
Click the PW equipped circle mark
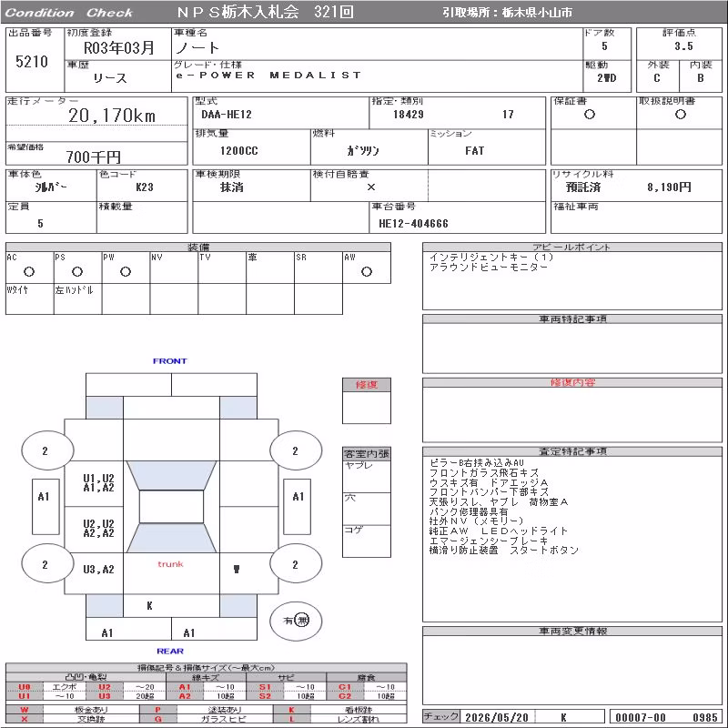126,271
